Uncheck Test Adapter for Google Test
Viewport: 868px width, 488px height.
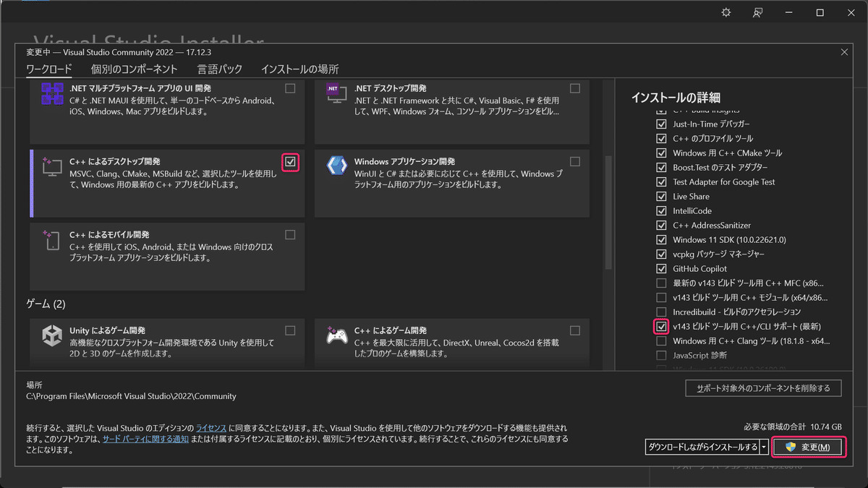[x=661, y=181]
